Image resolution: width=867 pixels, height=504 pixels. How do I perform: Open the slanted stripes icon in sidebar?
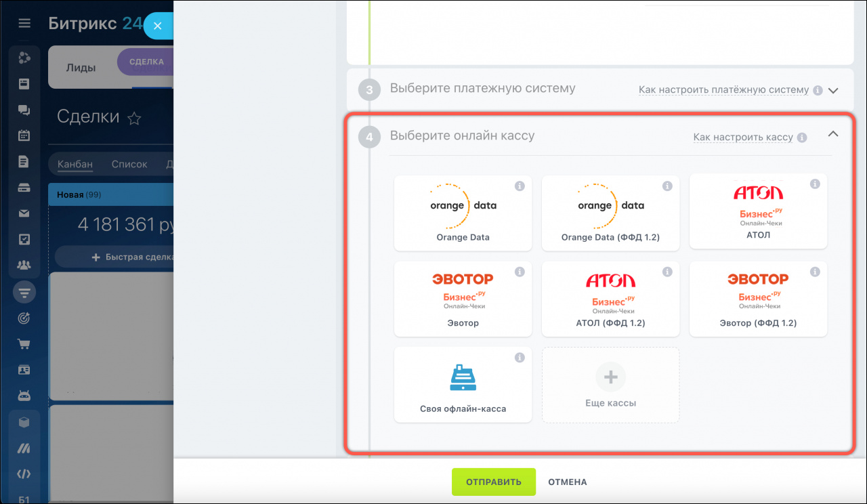[24, 448]
